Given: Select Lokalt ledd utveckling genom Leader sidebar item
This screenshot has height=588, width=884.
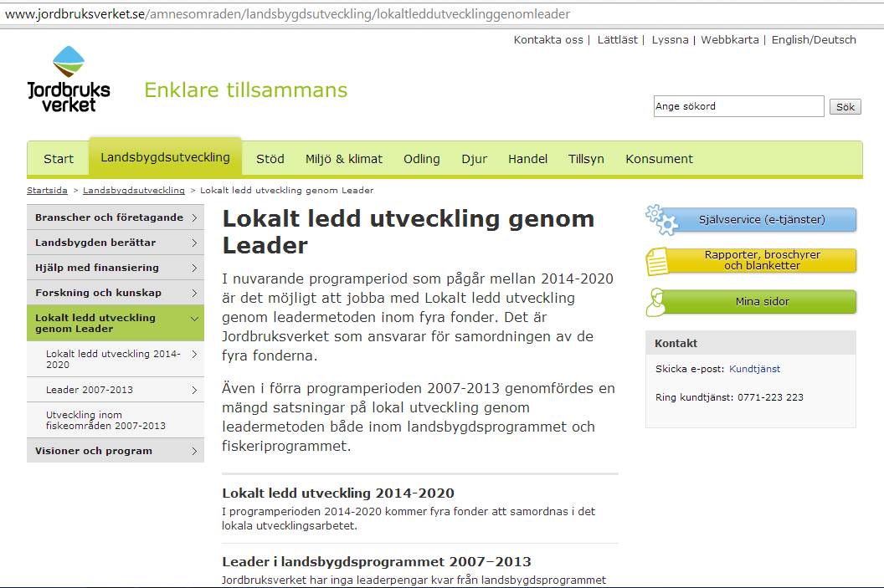Looking at the screenshot, I should 115,324.
